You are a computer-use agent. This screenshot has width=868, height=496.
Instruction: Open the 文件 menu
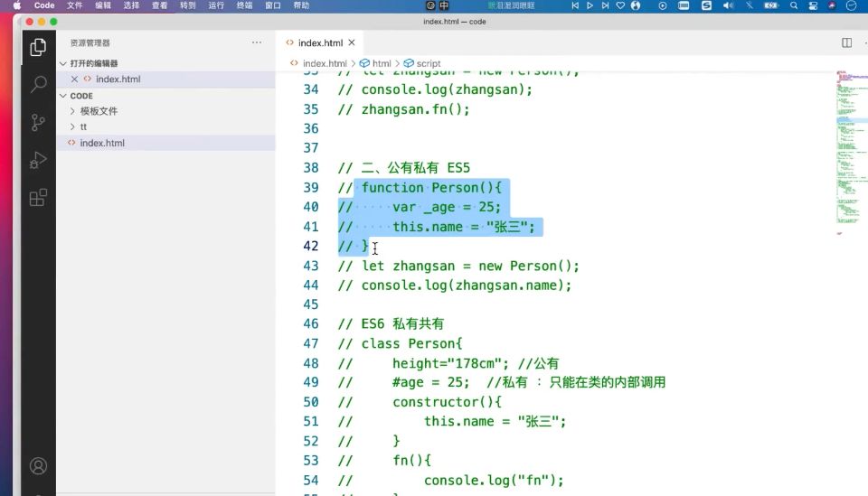[x=75, y=5]
